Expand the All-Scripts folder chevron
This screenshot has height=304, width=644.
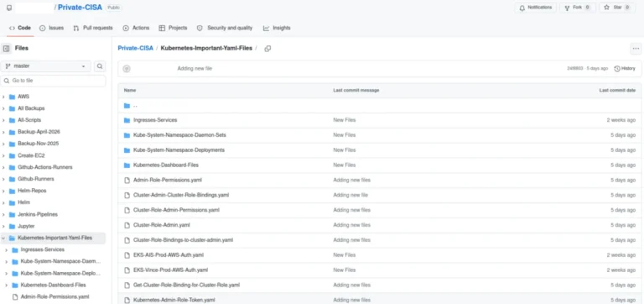point(3,120)
